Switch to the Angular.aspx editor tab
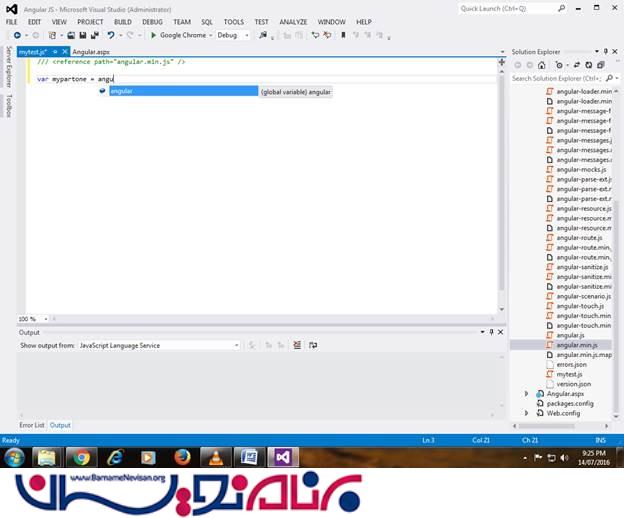The height and width of the screenshot is (518, 624). tap(91, 51)
